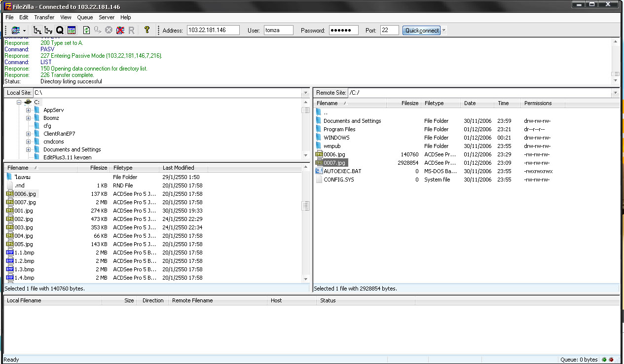The image size is (624, 364).
Task: Click the Address input field
Action: point(213,30)
